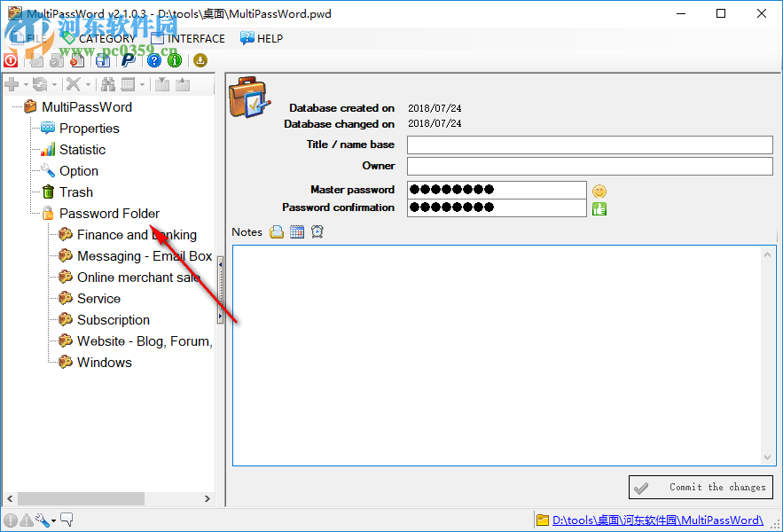Open the MultiPassWord folder path link
783x532 pixels.
659,521
